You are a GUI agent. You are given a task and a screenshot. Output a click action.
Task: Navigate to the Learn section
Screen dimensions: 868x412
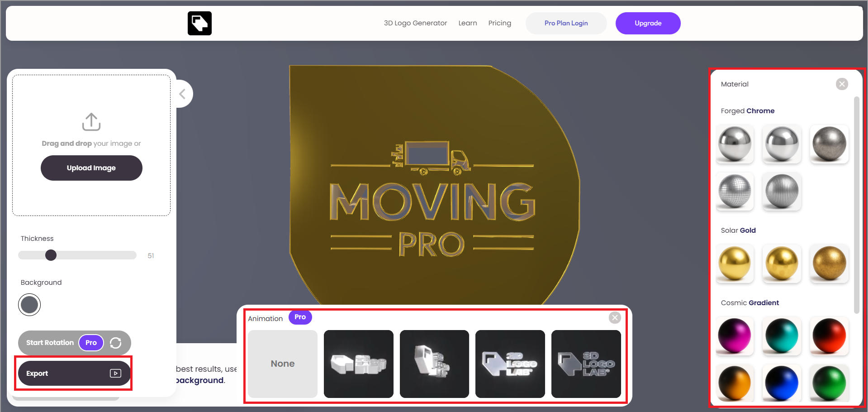467,23
